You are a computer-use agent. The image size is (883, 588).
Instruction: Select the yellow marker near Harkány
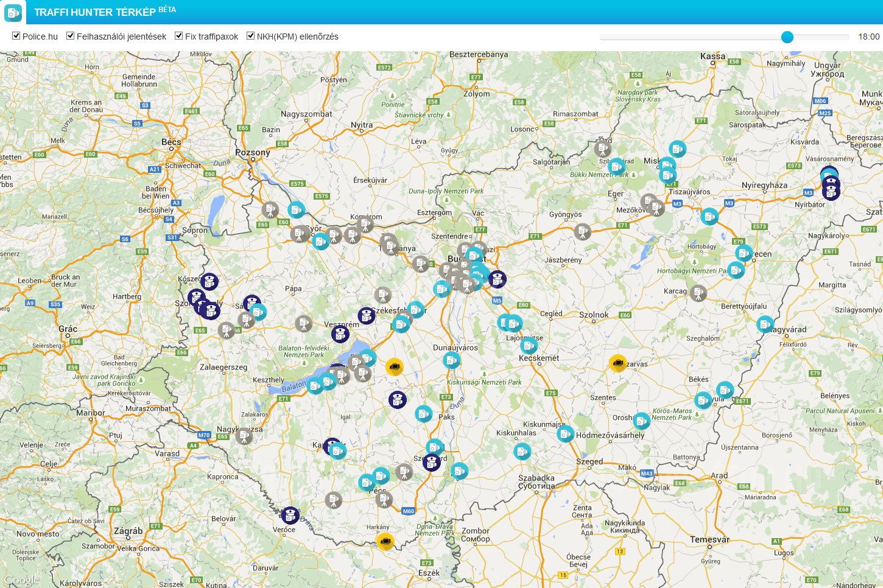(x=385, y=541)
